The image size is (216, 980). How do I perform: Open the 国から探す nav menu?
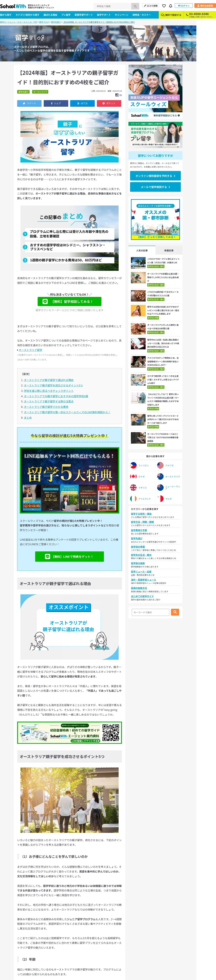[x=6, y=15]
